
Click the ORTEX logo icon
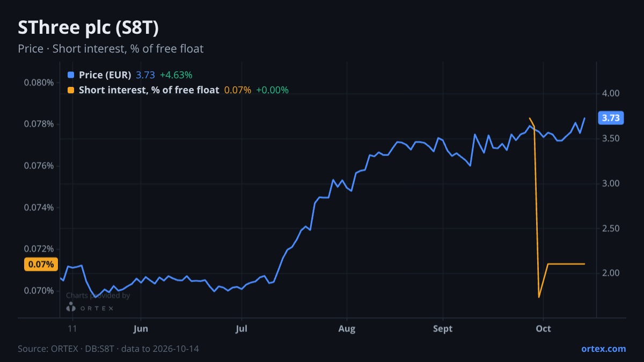click(71, 307)
